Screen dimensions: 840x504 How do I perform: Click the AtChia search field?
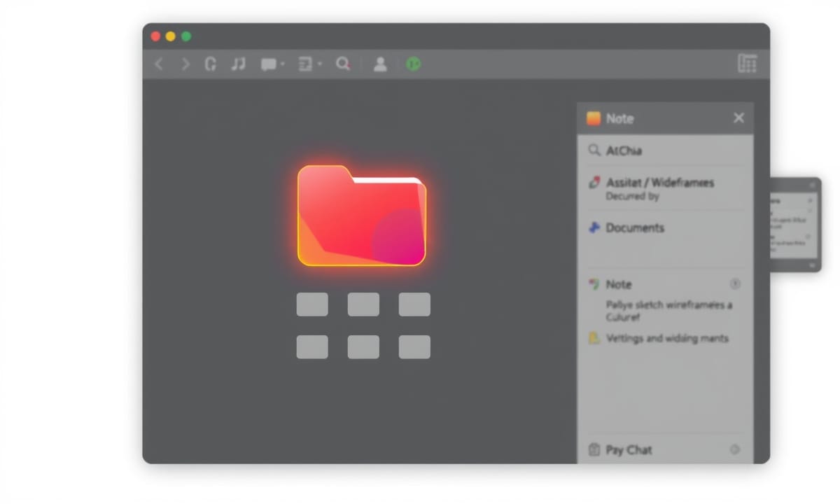point(665,150)
